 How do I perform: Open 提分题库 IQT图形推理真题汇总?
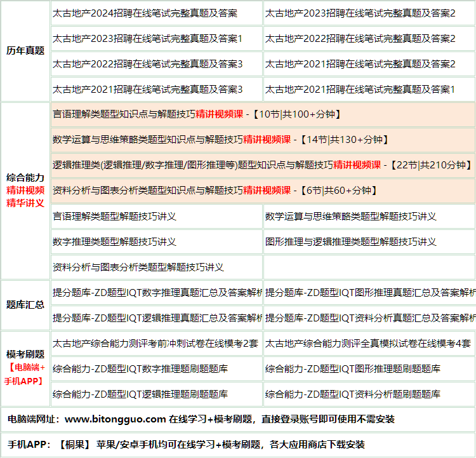[x=370, y=293]
